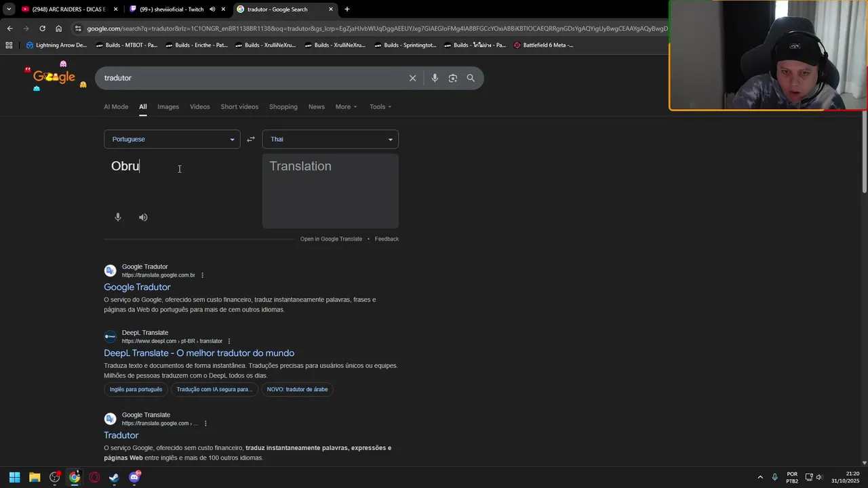The height and width of the screenshot is (488, 868).
Task: Clear the search box with the X icon
Action: pos(412,78)
